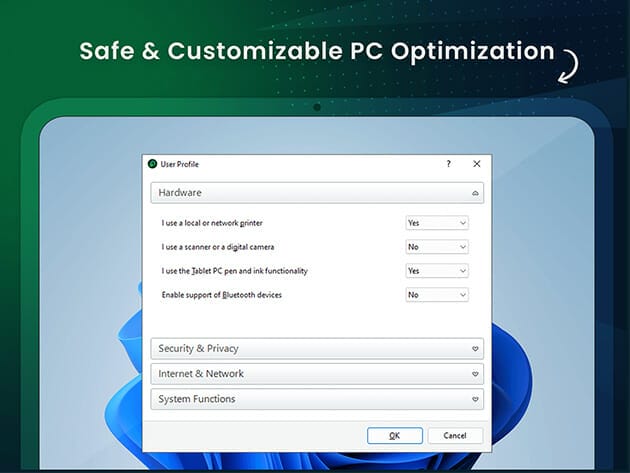Image resolution: width=630 pixels, height=473 pixels.
Task: Collapse the Hardware section using its arrow
Action: point(475,192)
